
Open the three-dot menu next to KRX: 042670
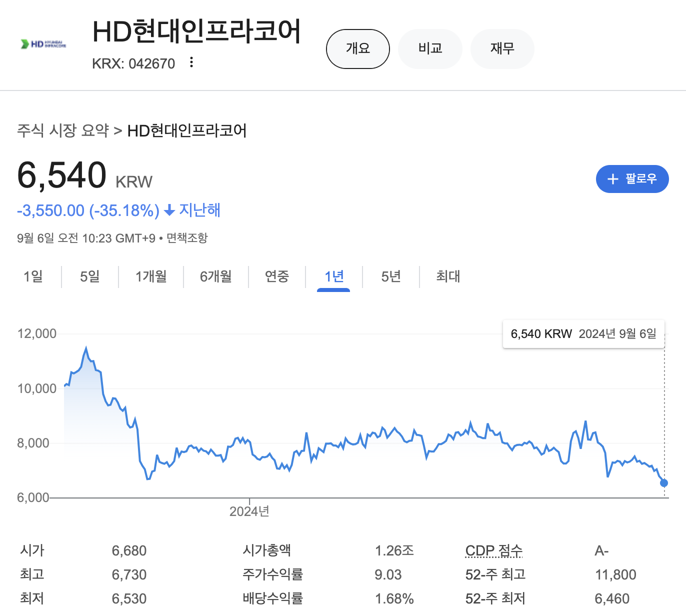(191, 62)
